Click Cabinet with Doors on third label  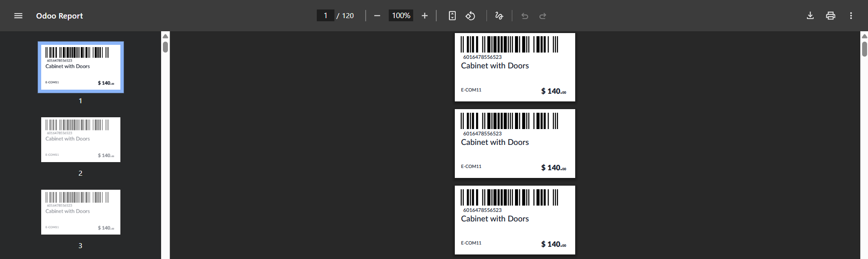[x=495, y=219]
